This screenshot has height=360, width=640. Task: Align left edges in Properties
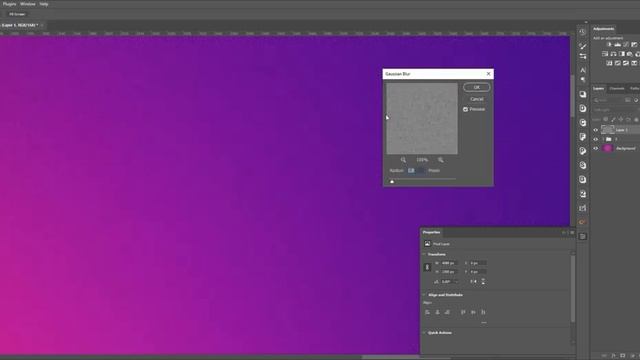coord(427,312)
